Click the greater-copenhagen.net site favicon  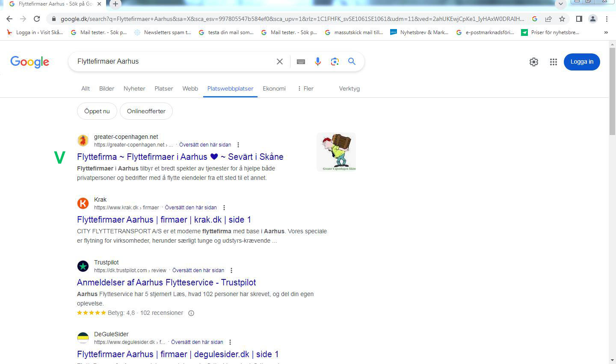pyautogui.click(x=83, y=140)
